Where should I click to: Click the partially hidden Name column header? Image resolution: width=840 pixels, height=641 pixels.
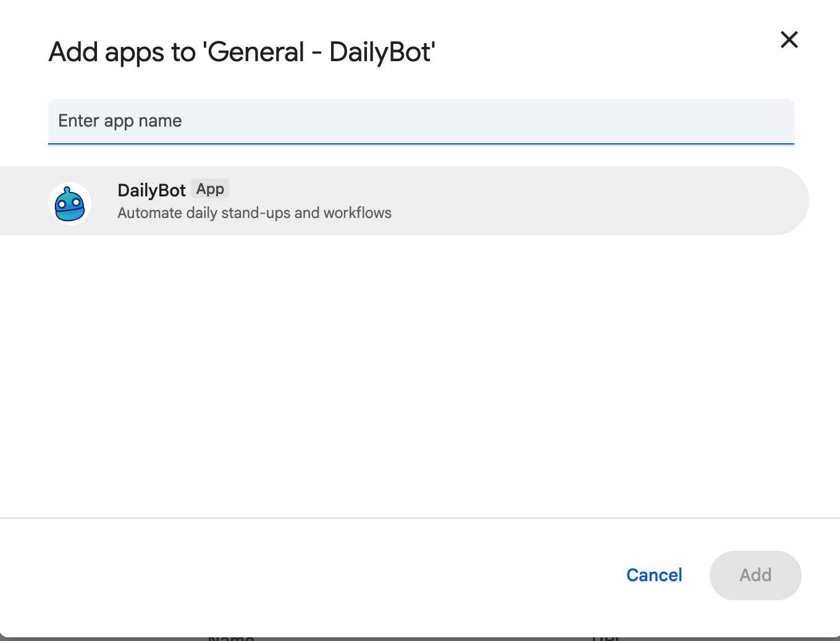pyautogui.click(x=231, y=638)
